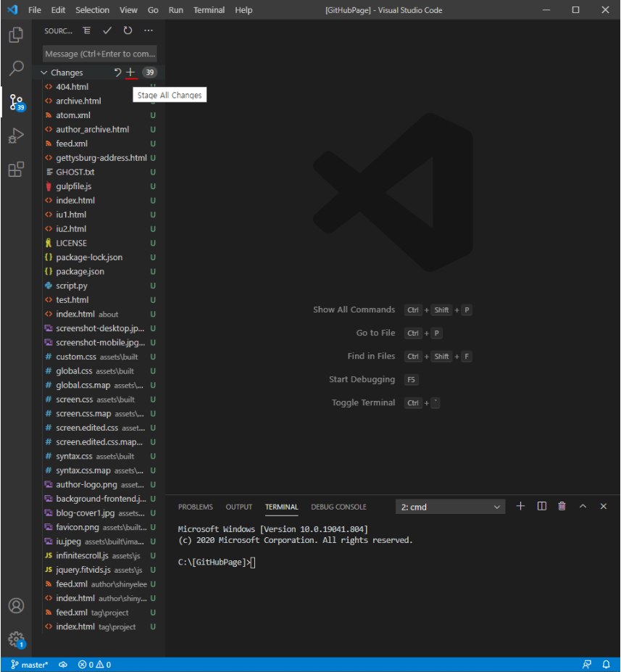Open the File menu

pos(35,10)
